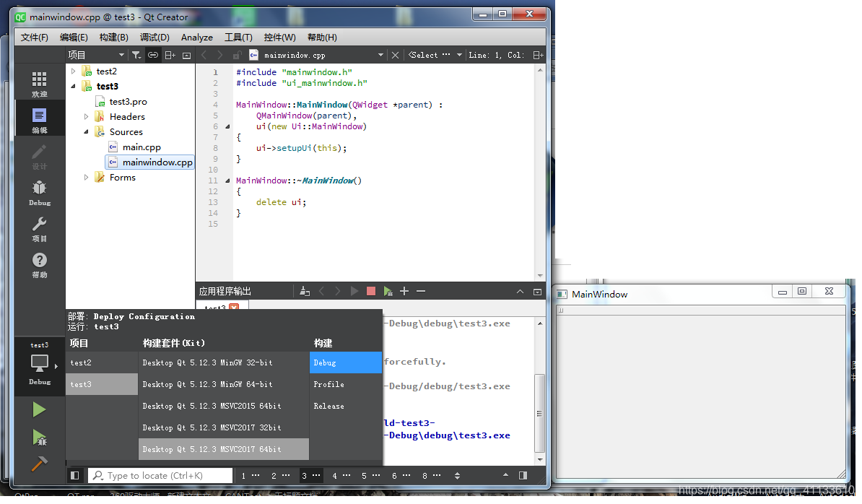Click the Type to locate search field
862x504 pixels.
(x=160, y=476)
